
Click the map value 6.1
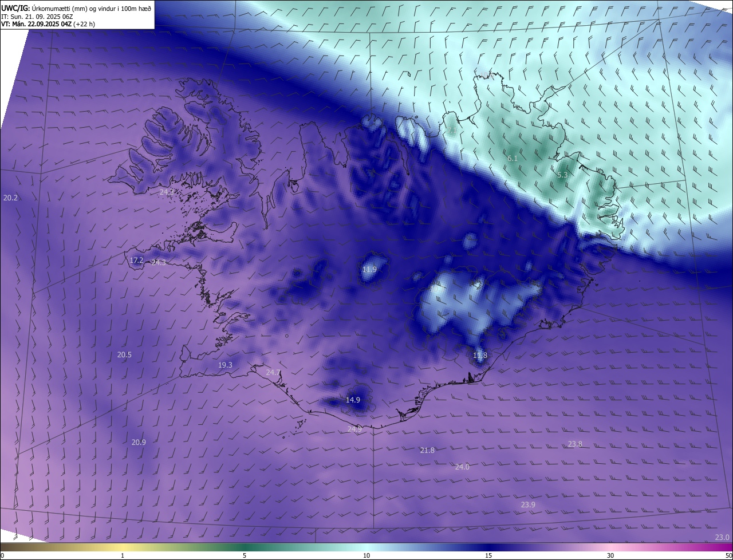tap(513, 158)
